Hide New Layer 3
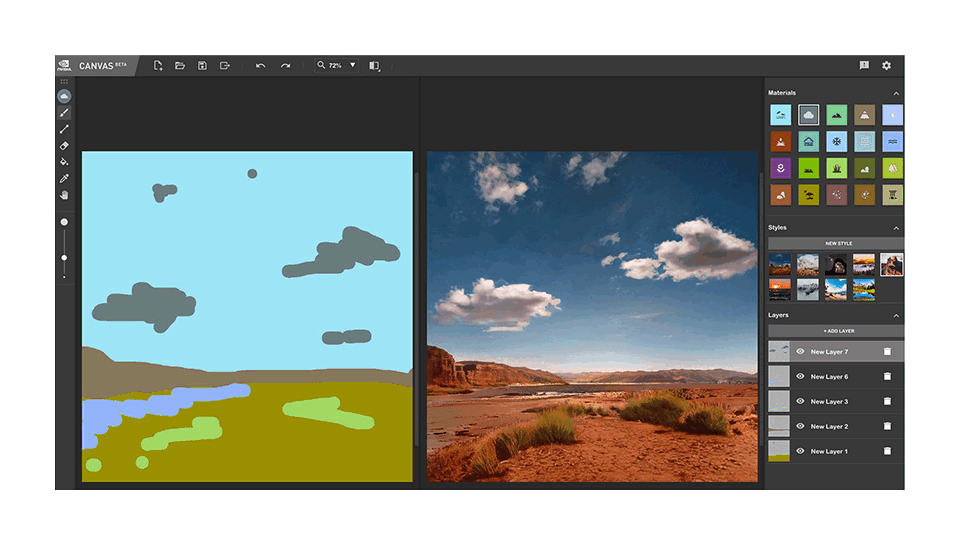The width and height of the screenshot is (979, 537). point(800,402)
